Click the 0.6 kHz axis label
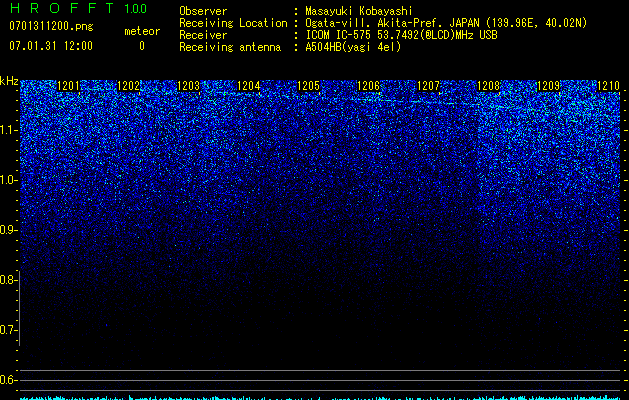This screenshot has width=629, height=400. coord(9,380)
